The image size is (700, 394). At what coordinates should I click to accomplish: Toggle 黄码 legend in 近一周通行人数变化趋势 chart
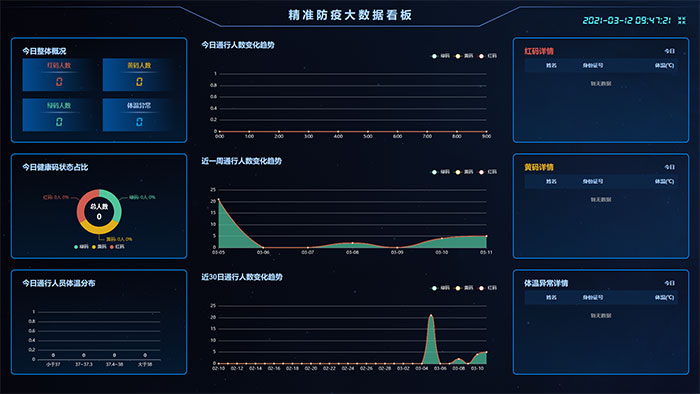pyautogui.click(x=464, y=172)
